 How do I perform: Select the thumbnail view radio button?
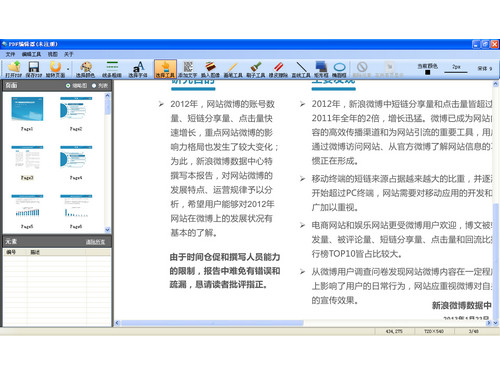coord(68,86)
